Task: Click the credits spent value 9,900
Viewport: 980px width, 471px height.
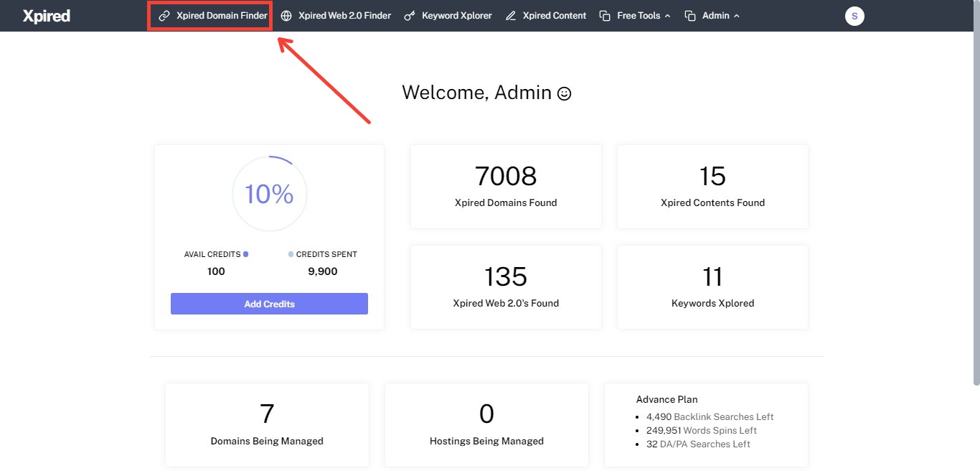Action: (323, 271)
